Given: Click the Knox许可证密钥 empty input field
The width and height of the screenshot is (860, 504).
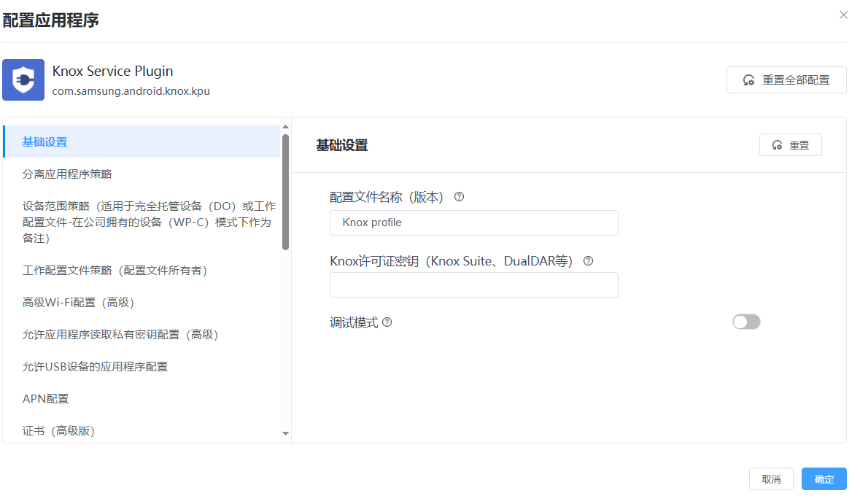Looking at the screenshot, I should point(474,285).
